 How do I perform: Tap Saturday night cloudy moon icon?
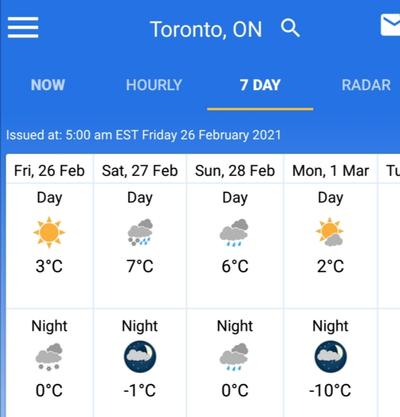pos(140,356)
